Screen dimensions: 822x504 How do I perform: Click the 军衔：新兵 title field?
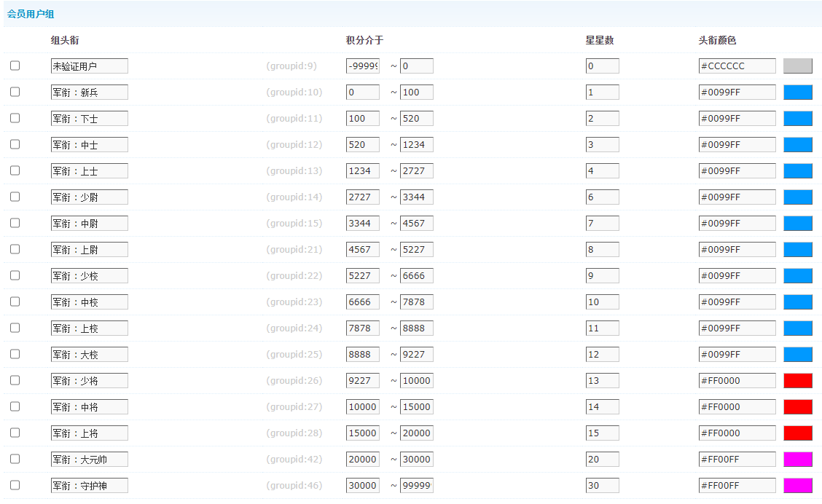coord(89,92)
